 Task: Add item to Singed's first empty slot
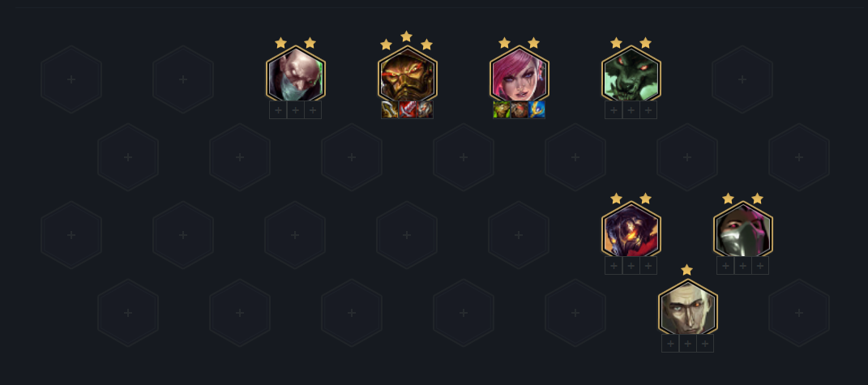278,109
